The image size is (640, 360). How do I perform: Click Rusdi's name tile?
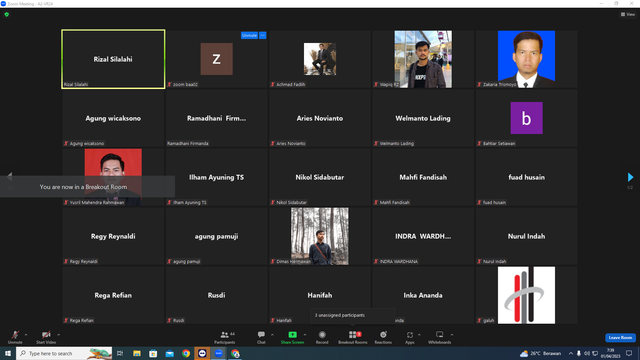point(216,295)
